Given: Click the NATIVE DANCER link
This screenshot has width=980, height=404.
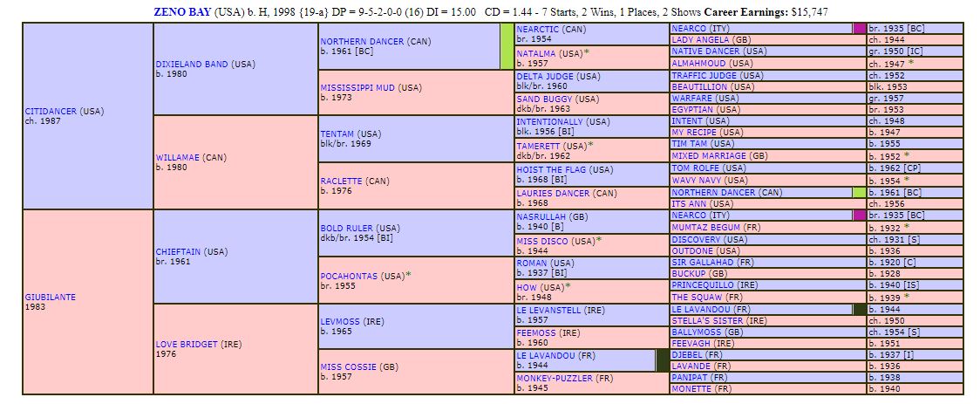Looking at the screenshot, I should click(706, 51).
